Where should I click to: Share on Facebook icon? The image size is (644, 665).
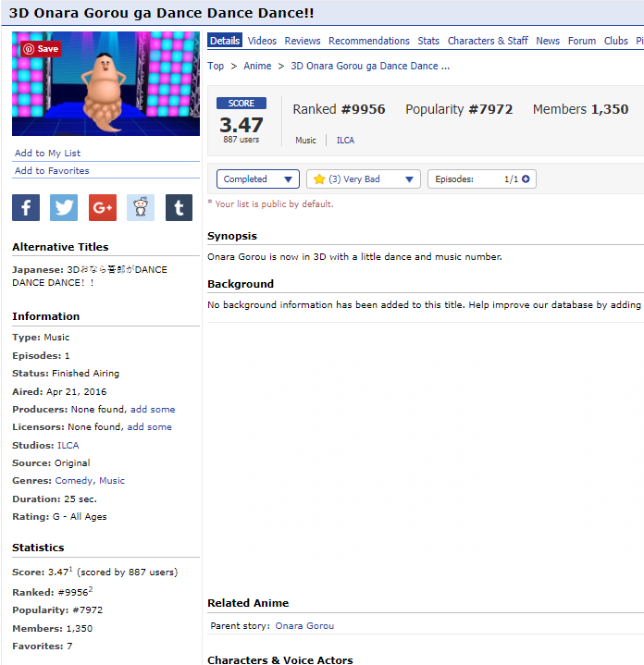26,207
